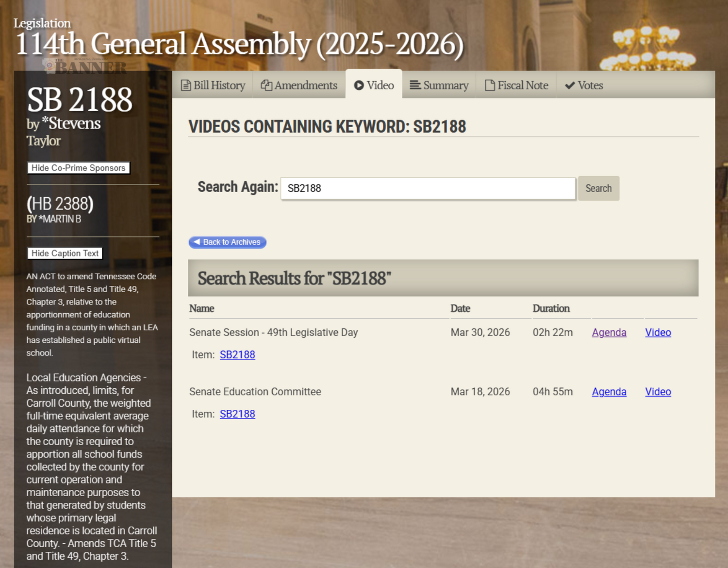The height and width of the screenshot is (568, 728).
Task: Click the '114th General Assembly (2025-2026)' heading
Action: 240,44
